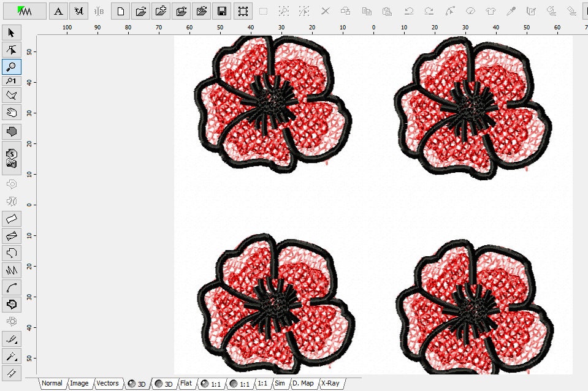Select the arrow selection tool
The width and height of the screenshot is (588, 391).
(x=10, y=32)
